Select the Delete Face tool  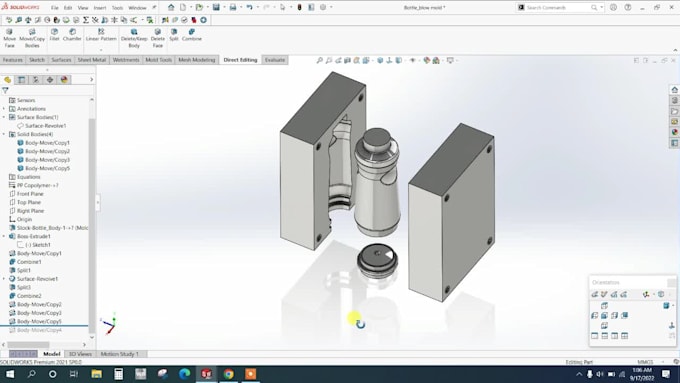click(x=158, y=38)
